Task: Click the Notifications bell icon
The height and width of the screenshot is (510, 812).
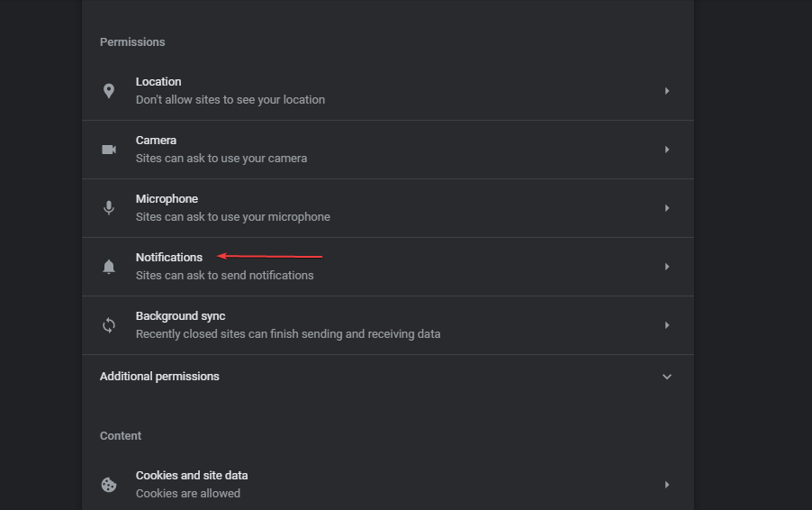Action: tap(109, 267)
